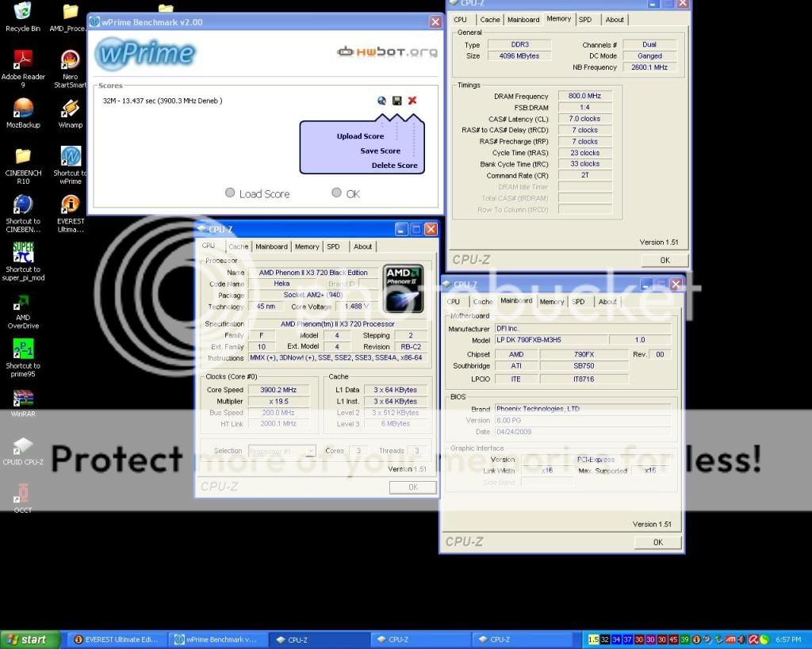The width and height of the screenshot is (812, 649).
Task: Click the AMD Phenom II logo image in CPU-Z
Action: click(404, 288)
